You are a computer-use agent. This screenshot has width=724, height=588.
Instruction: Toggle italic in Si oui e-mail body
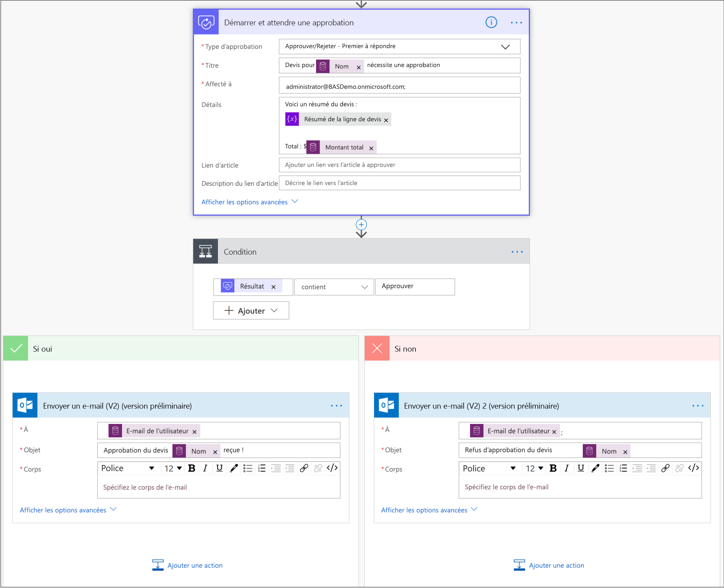click(205, 468)
